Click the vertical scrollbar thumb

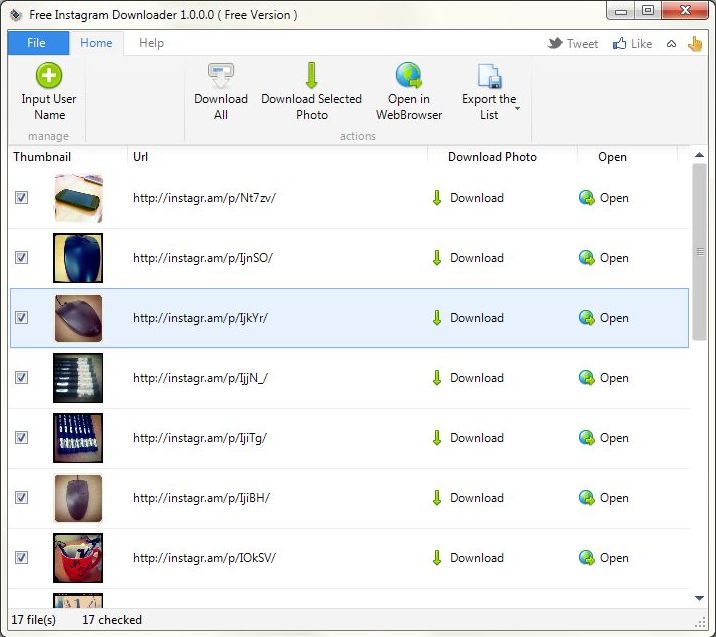[700, 252]
